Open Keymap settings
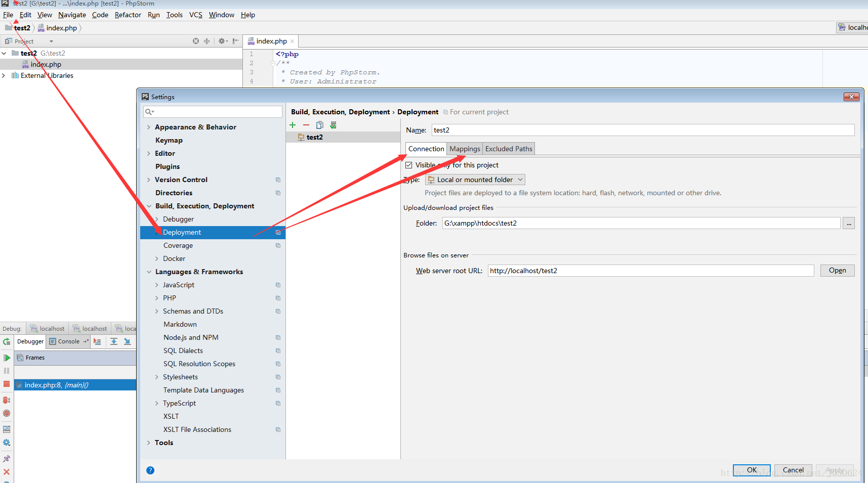The height and width of the screenshot is (483, 868). [x=169, y=140]
